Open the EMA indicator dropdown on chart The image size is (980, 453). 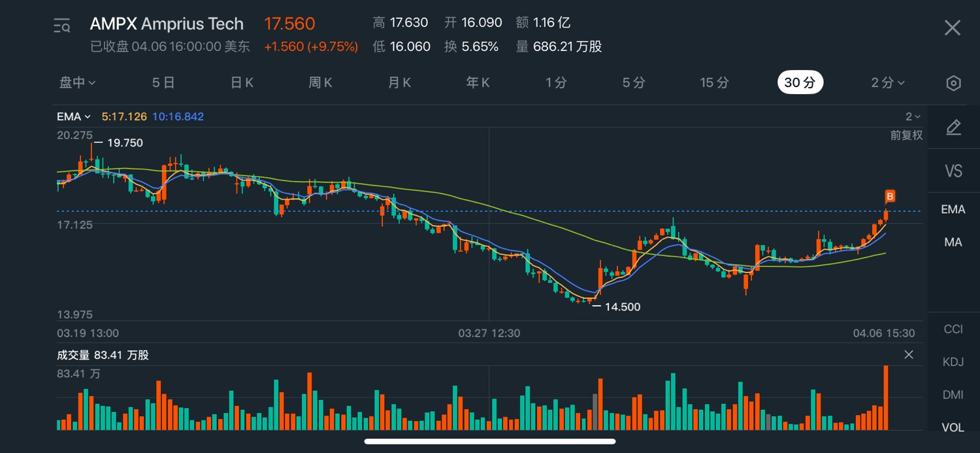73,117
